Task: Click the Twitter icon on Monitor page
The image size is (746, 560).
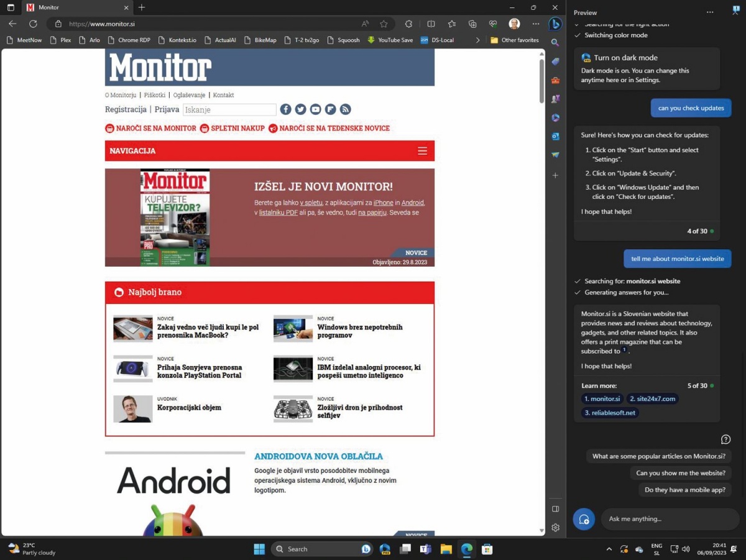Action: tap(300, 109)
